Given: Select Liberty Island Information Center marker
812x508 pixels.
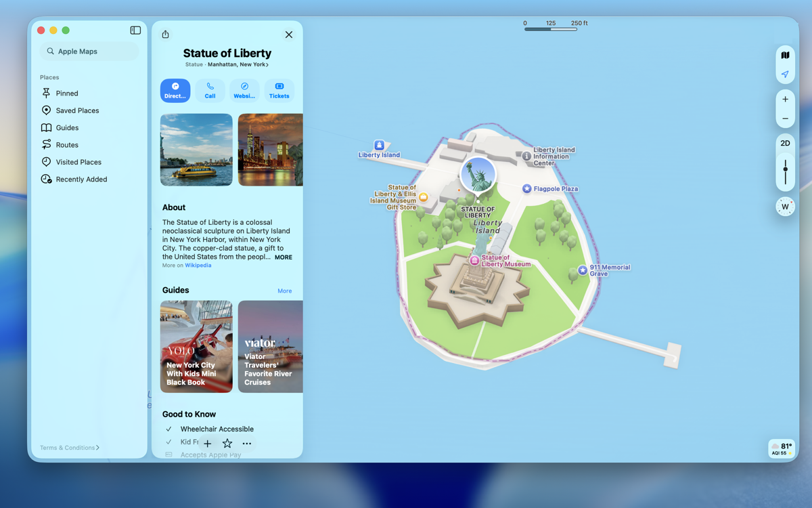Looking at the screenshot, I should pyautogui.click(x=526, y=156).
